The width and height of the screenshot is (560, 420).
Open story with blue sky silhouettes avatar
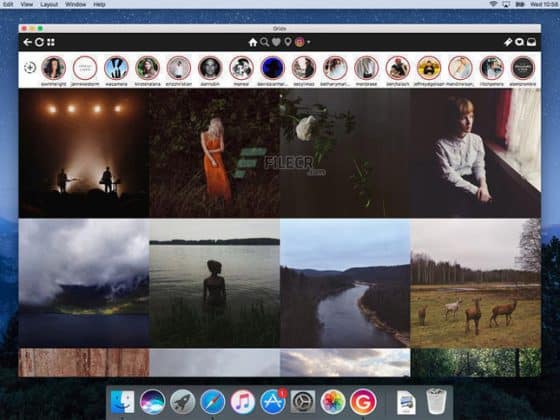pyautogui.click(x=116, y=68)
